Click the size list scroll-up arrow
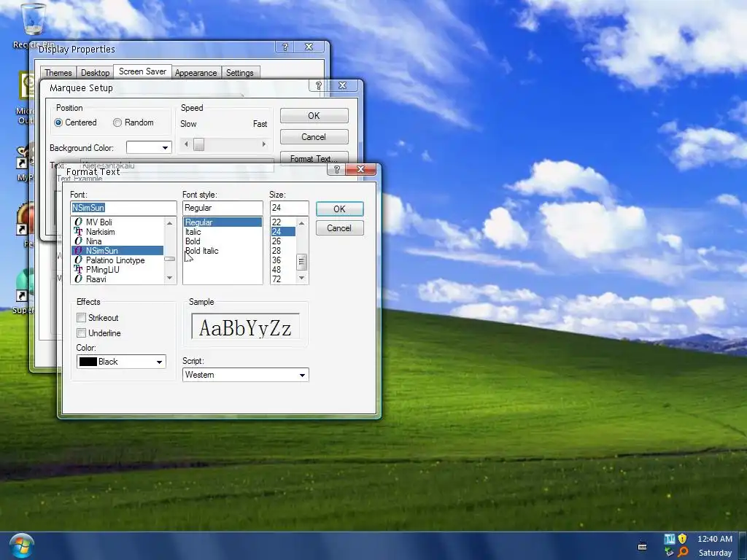 coord(301,223)
